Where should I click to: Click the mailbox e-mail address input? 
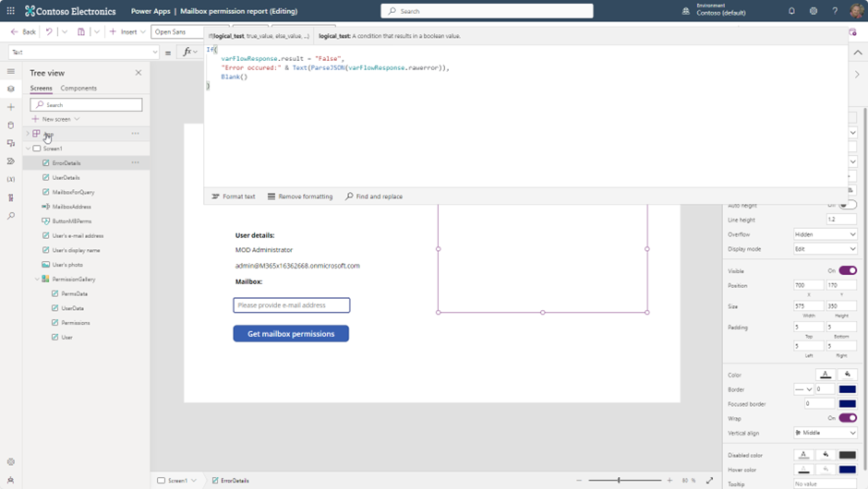[x=292, y=304]
